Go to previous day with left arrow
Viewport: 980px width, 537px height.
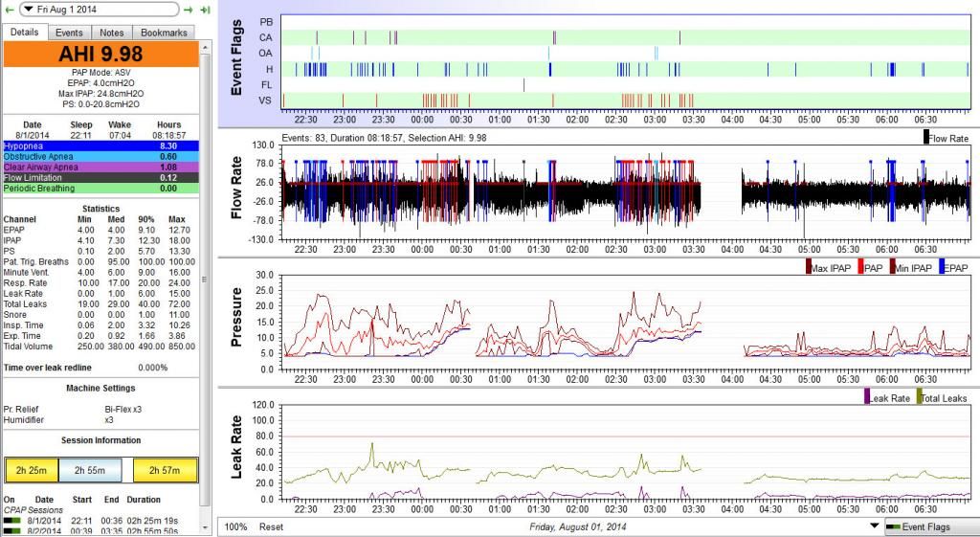tap(9, 10)
